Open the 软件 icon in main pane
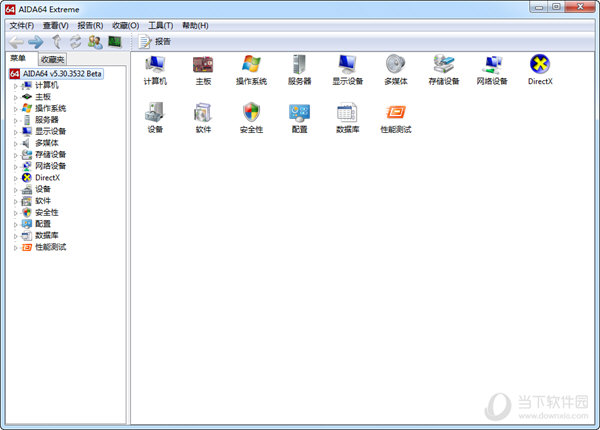The image size is (600, 430). (203, 118)
